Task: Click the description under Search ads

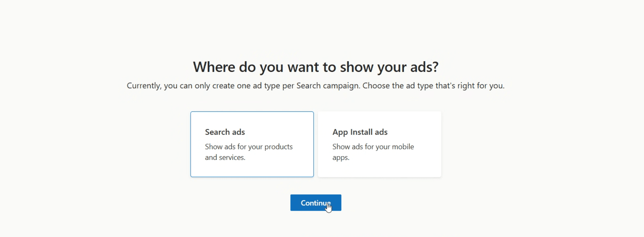Action: click(x=249, y=152)
